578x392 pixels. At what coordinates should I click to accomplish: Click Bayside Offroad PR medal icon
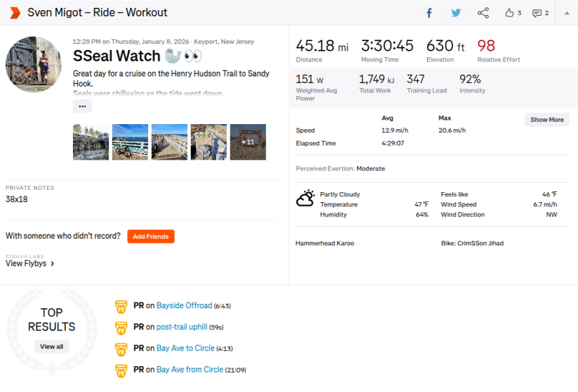click(121, 306)
